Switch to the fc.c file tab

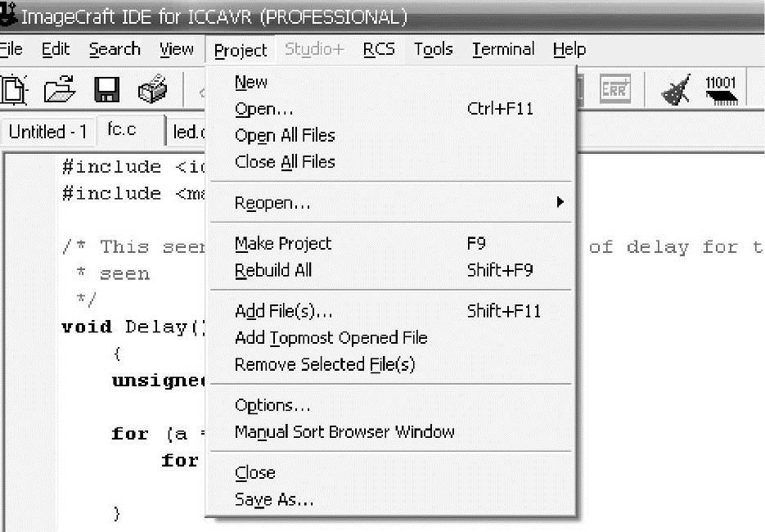coord(122,130)
